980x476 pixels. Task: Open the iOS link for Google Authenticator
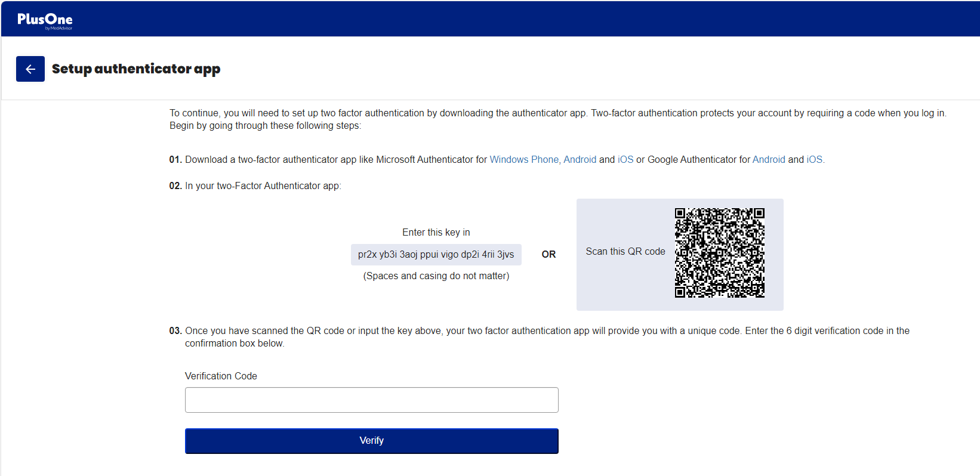coord(814,159)
